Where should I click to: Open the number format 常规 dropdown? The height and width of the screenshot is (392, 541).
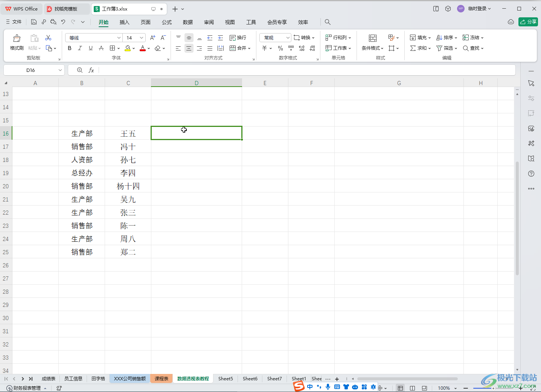[288, 38]
